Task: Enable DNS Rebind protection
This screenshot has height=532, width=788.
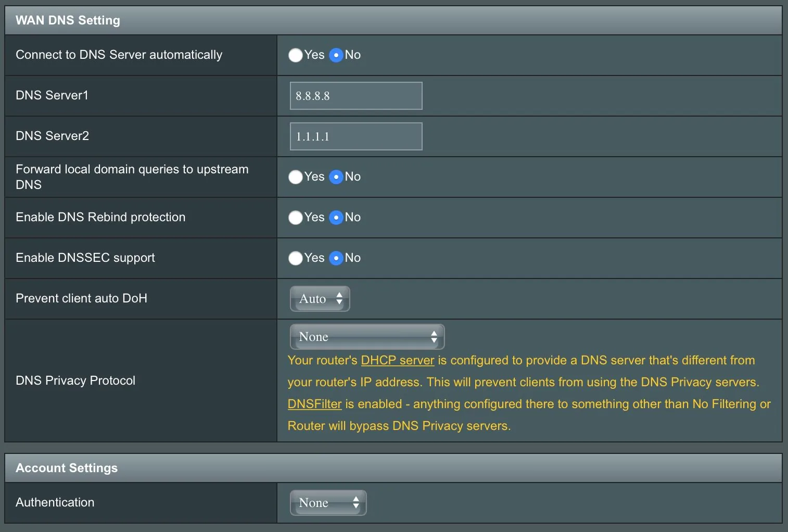Action: pos(295,218)
